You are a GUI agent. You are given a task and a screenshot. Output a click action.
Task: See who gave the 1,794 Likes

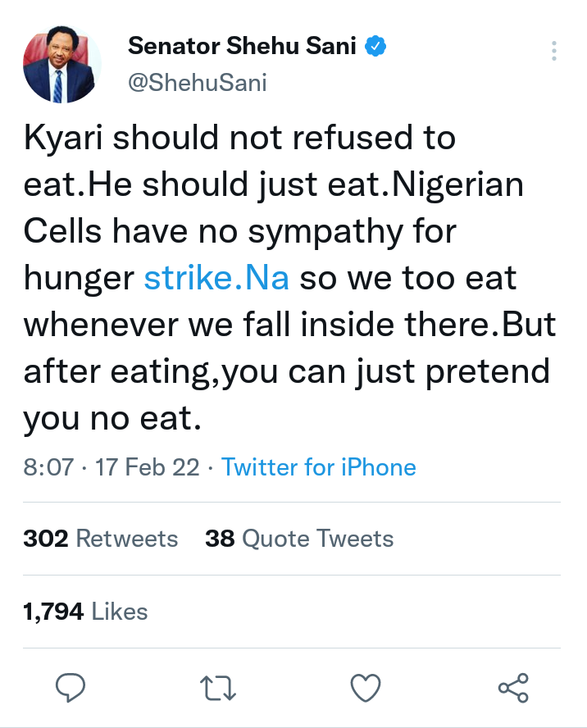click(85, 612)
